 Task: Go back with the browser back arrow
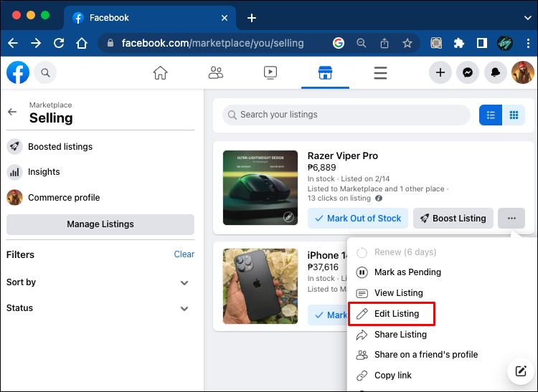pyautogui.click(x=13, y=43)
